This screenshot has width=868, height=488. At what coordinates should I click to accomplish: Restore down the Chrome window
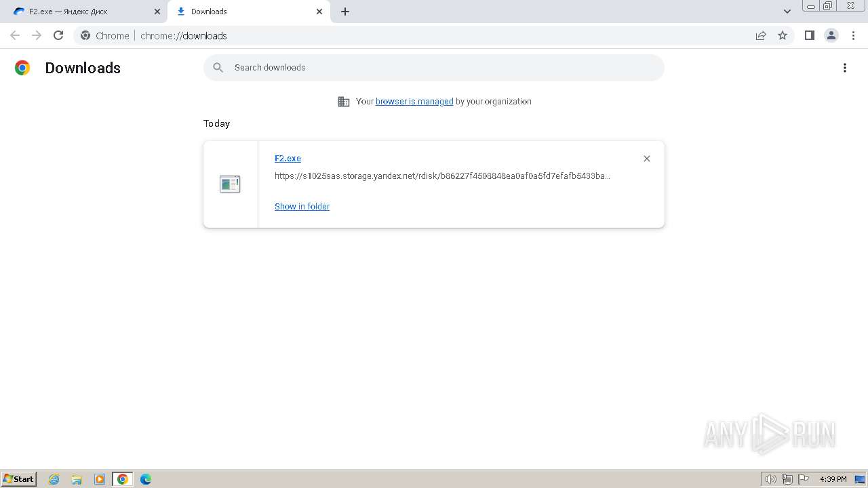point(828,5)
